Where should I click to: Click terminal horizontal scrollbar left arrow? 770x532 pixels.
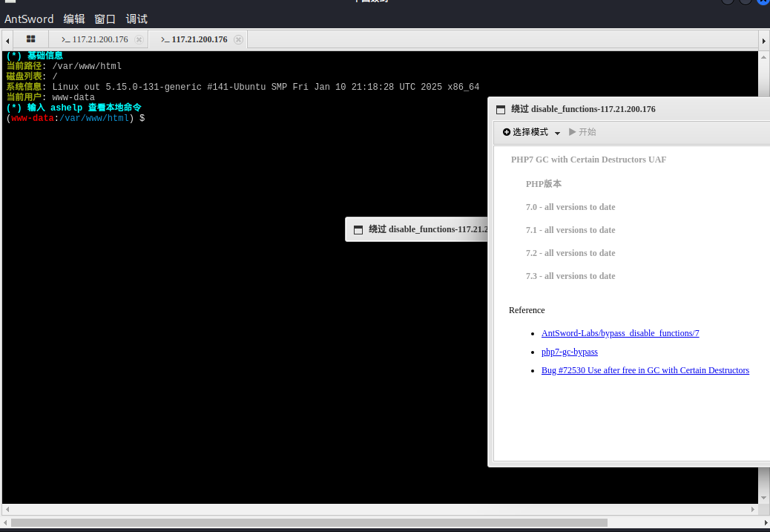7,510
